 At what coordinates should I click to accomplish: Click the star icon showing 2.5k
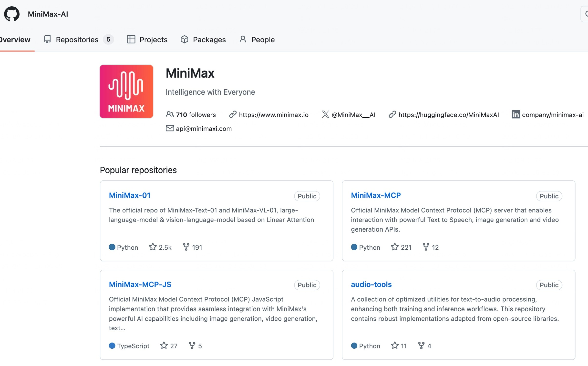pyautogui.click(x=153, y=247)
